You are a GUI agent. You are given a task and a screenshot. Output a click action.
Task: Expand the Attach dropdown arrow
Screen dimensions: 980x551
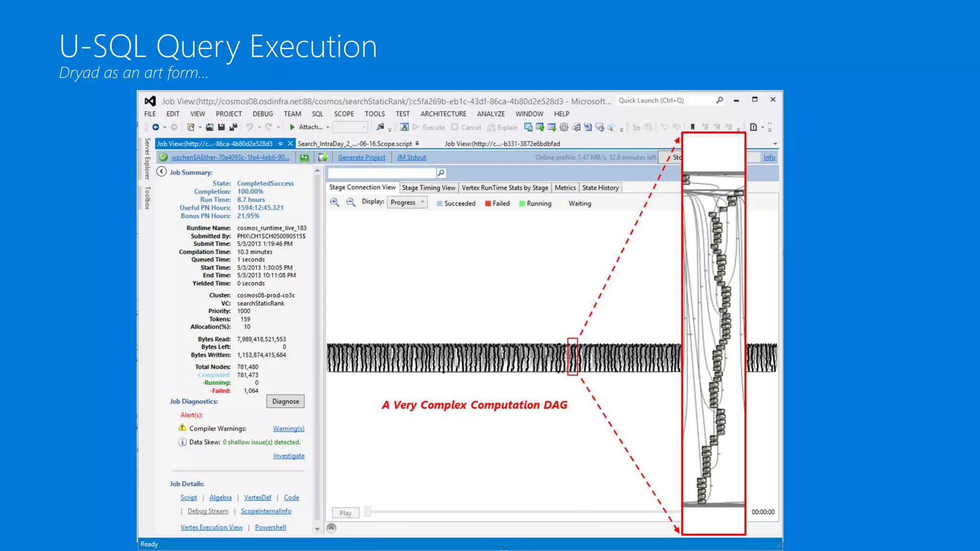point(328,128)
